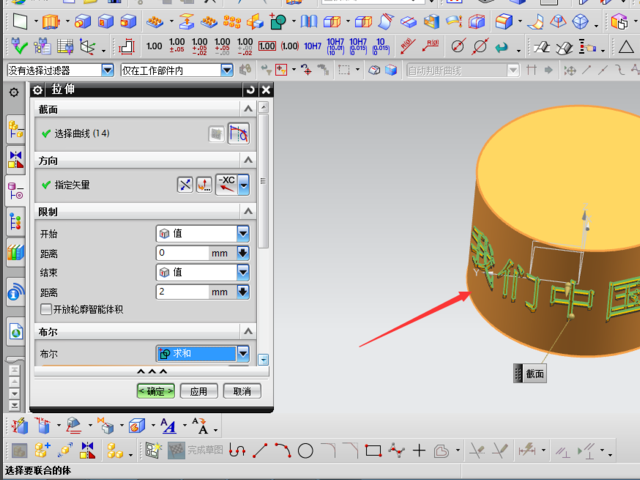Open the 没有选择过滤器 filter dropdown

tap(108, 70)
